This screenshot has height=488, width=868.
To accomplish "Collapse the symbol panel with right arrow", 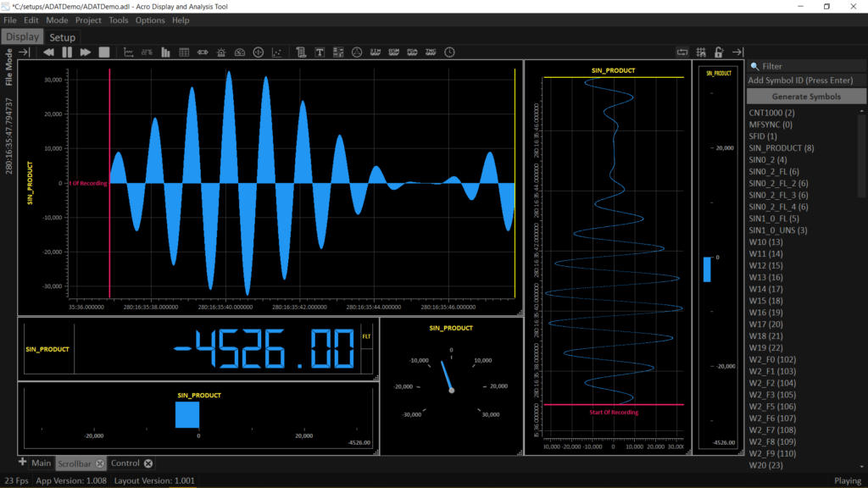I will [737, 53].
